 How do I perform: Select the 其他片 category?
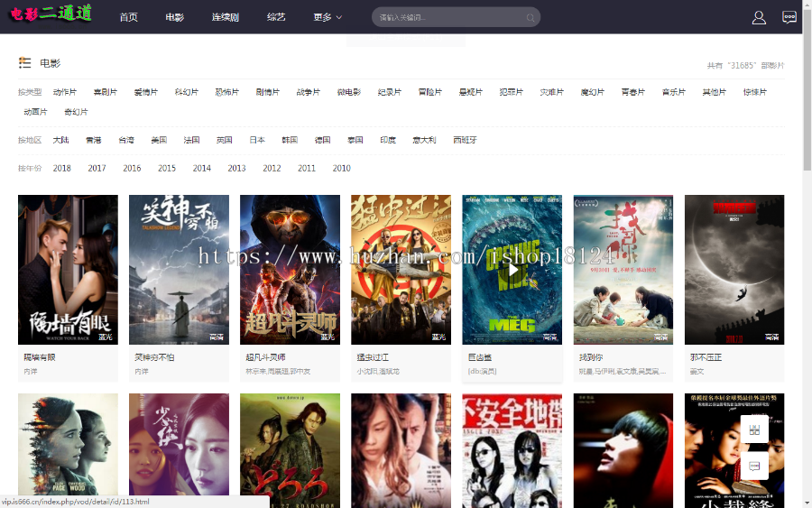tap(715, 92)
